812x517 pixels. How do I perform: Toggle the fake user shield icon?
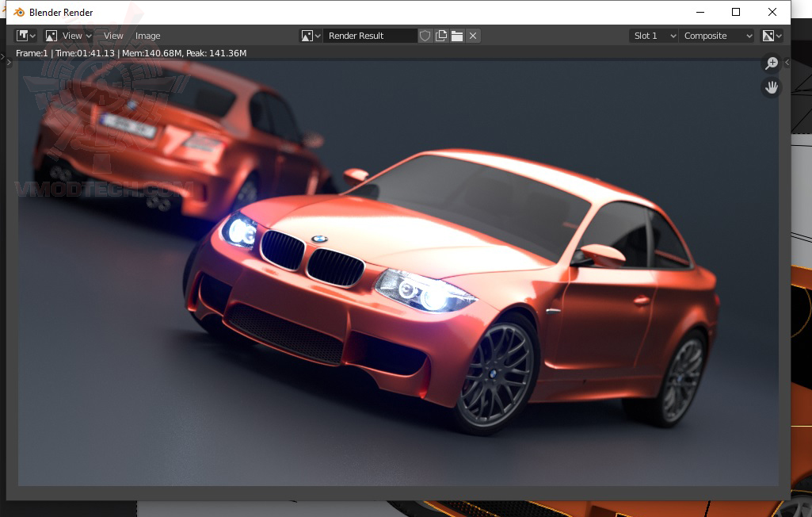click(x=425, y=36)
